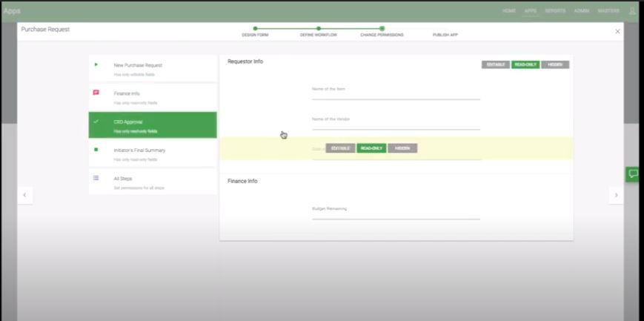Set Requestor Info section to Hidden

click(555, 64)
